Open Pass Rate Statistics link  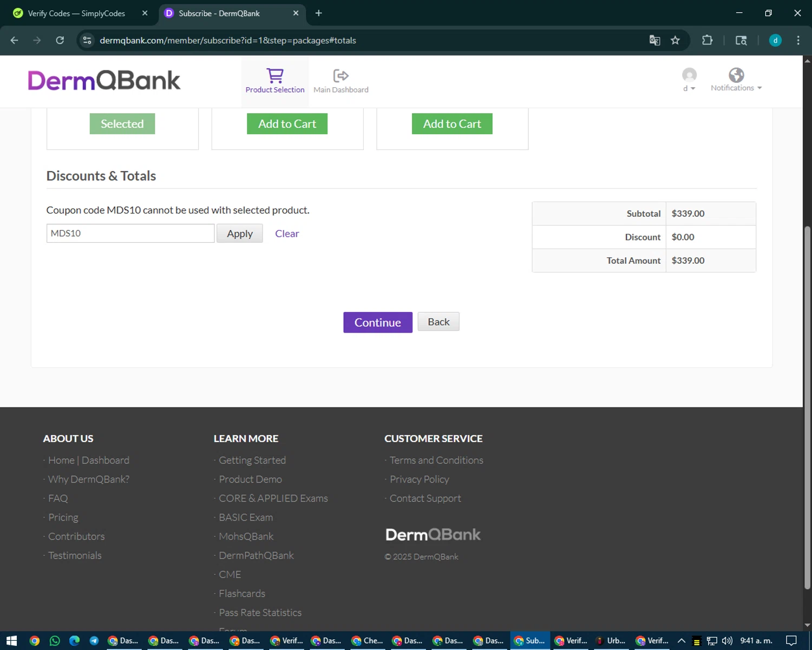coord(260,613)
